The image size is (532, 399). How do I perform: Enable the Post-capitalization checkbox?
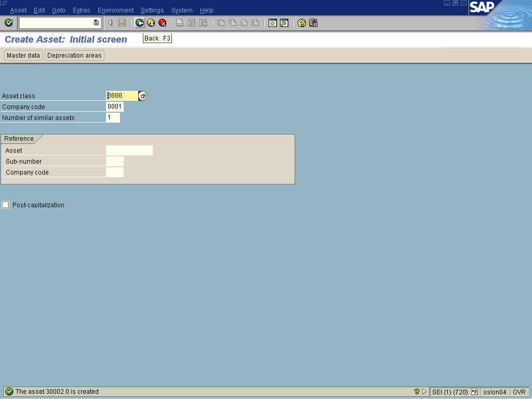pos(6,205)
